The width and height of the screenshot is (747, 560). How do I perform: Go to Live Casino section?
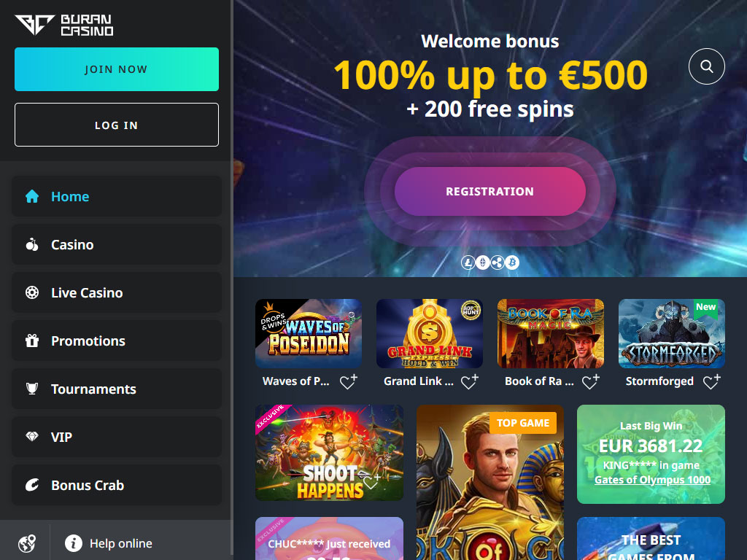(x=117, y=293)
